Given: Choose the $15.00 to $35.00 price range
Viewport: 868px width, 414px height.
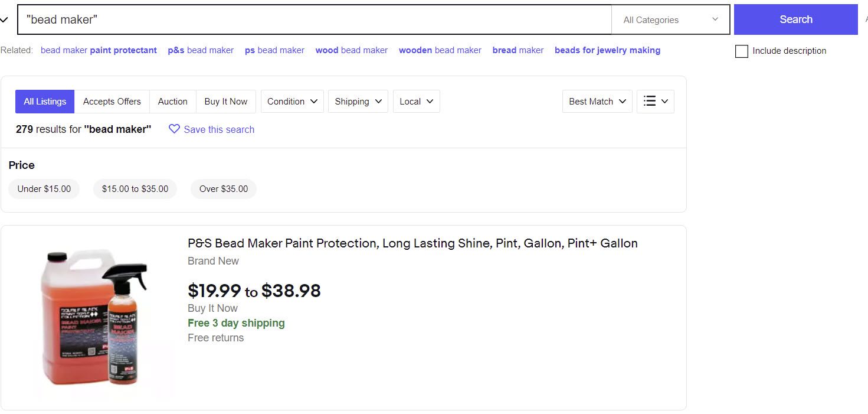Looking at the screenshot, I should point(135,189).
